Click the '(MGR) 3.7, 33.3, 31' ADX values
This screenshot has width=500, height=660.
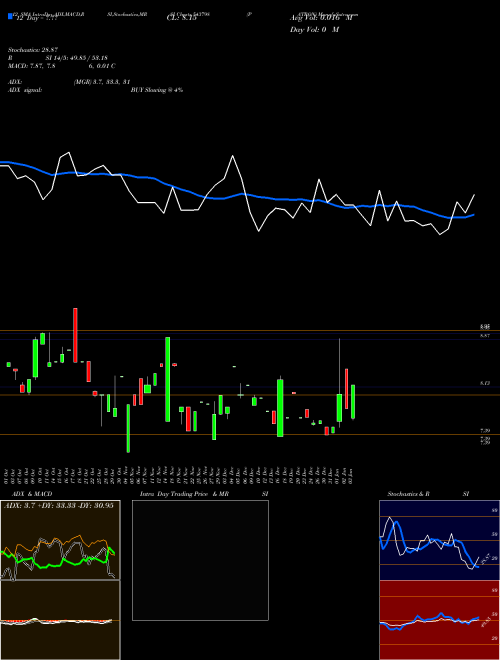(101, 82)
